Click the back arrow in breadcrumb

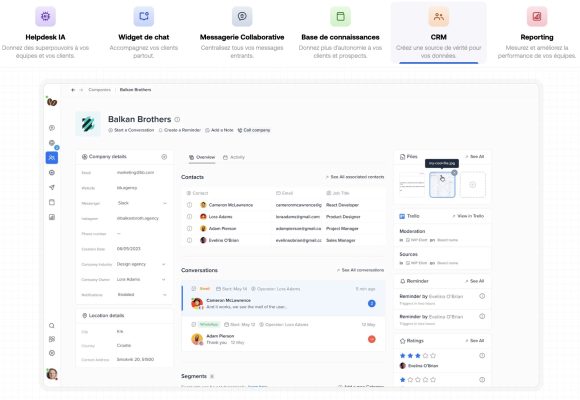73,90
